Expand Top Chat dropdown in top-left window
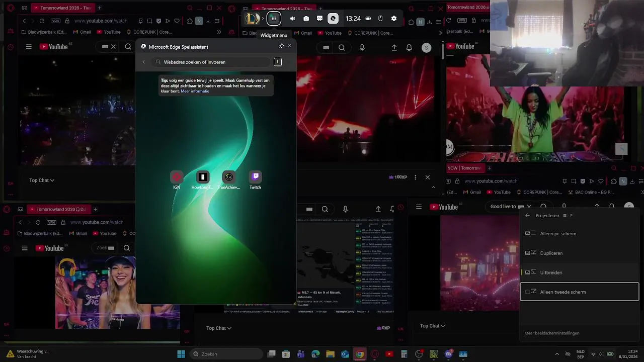 pos(42,180)
